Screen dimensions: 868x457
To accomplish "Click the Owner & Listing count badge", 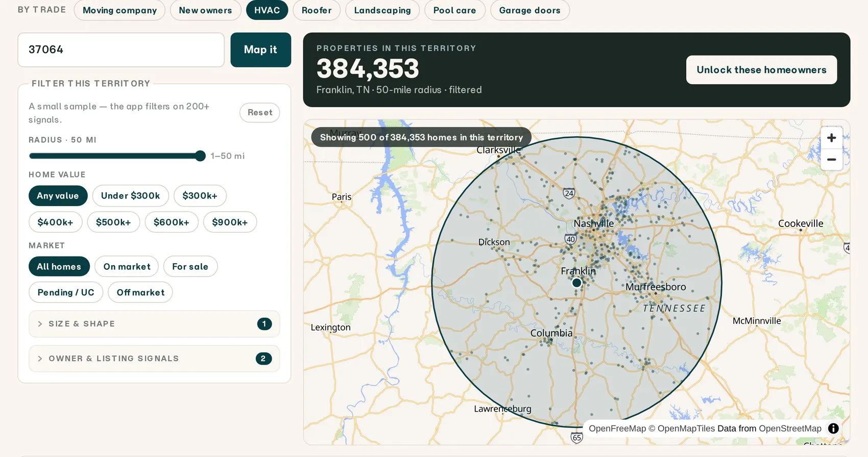I will click(x=263, y=359).
